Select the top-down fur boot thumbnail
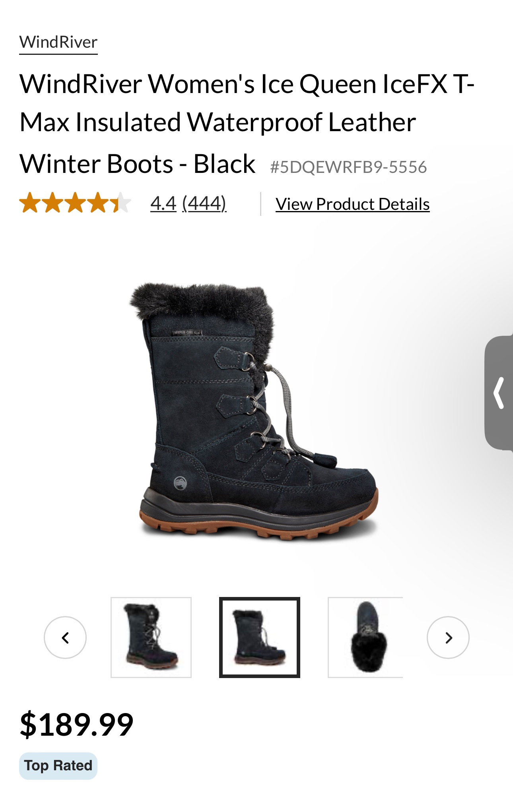513x812 pixels. tap(365, 638)
